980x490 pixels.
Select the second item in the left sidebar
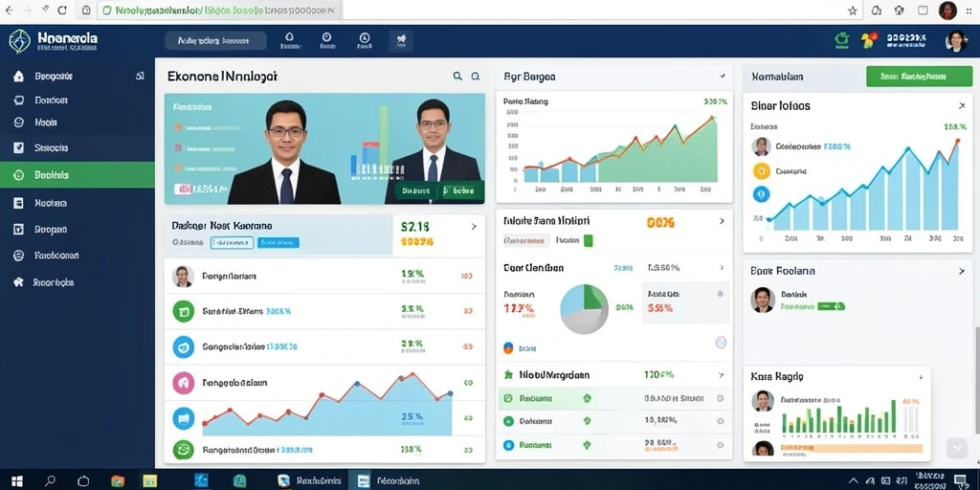pyautogui.click(x=78, y=100)
